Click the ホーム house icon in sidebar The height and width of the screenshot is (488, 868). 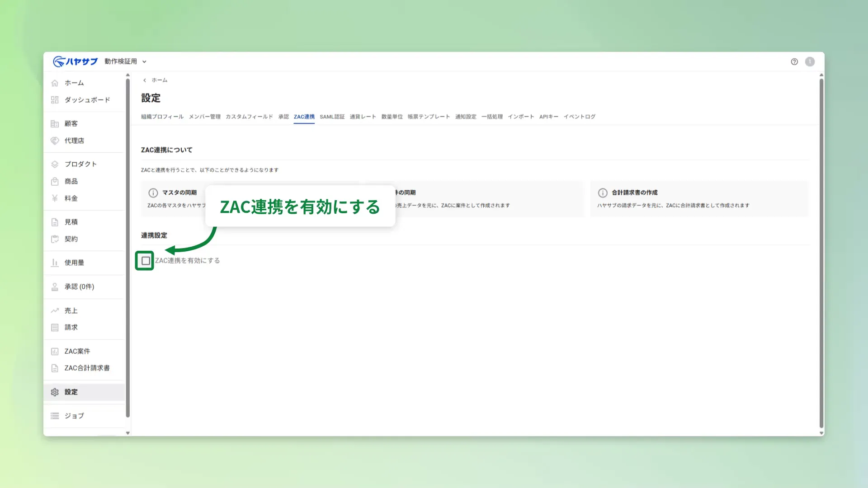point(55,83)
